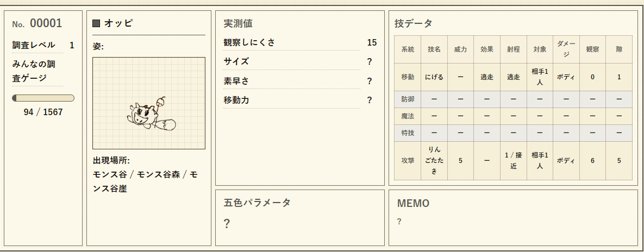Select the にげる skill cell
This screenshot has width=644, height=252.
434,77
